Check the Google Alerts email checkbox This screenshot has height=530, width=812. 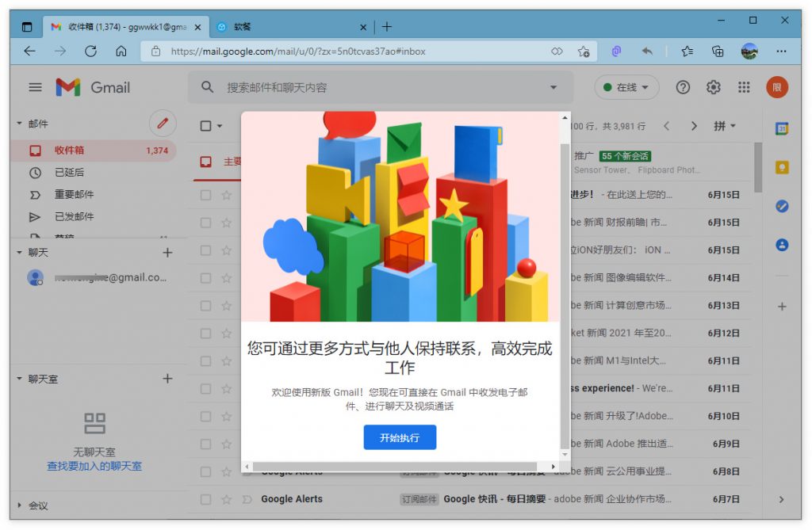(206, 498)
